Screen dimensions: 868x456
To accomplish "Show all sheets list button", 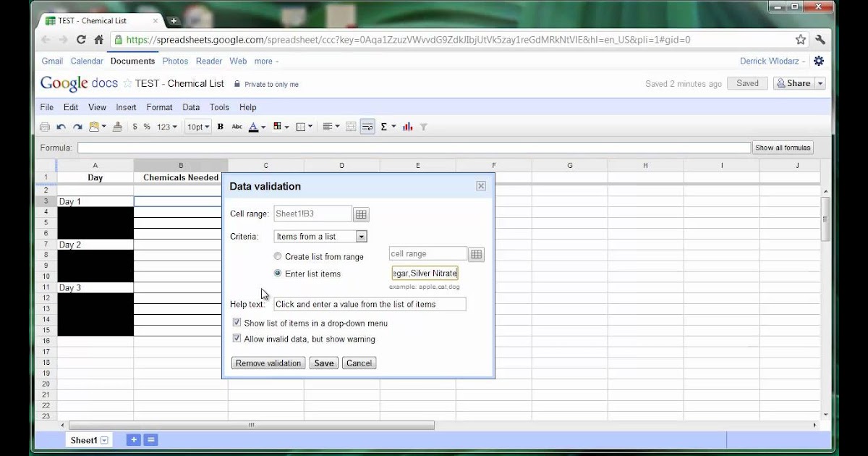I will click(x=150, y=439).
